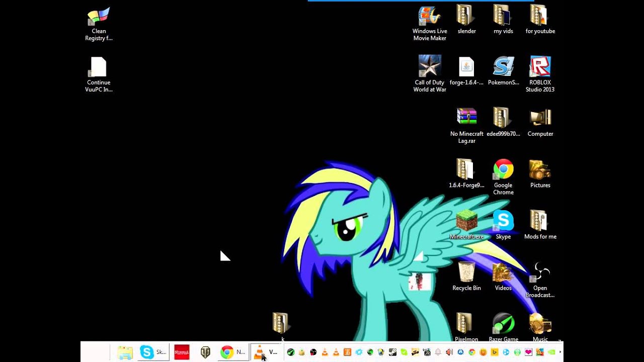Open the Pictures folder icon

point(540,174)
